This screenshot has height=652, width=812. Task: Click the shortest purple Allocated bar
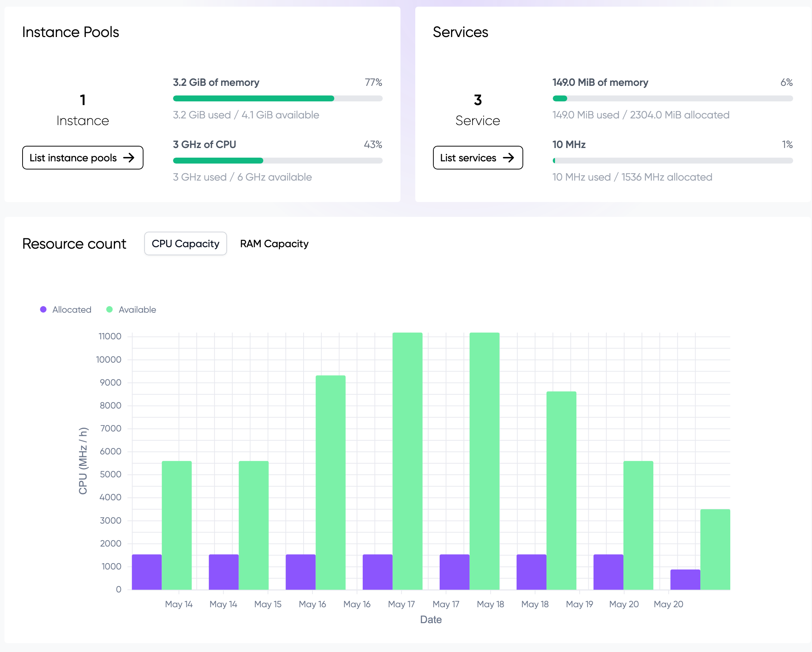[x=685, y=579]
